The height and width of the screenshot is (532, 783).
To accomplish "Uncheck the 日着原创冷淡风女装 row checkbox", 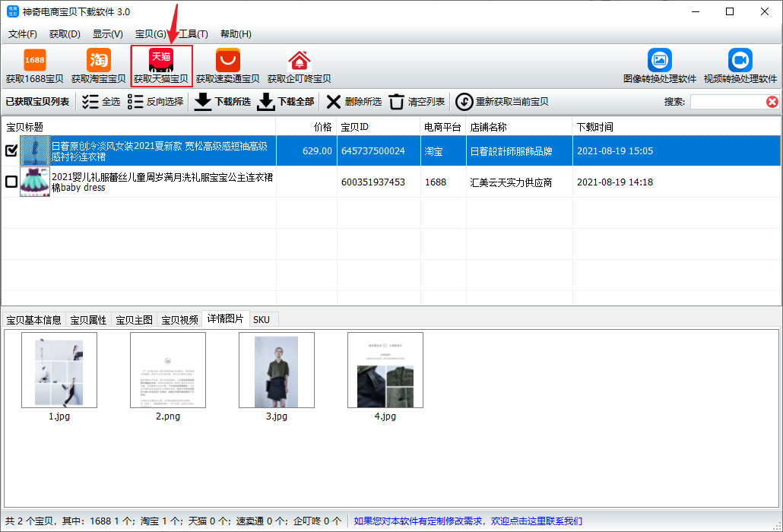I will coord(11,150).
